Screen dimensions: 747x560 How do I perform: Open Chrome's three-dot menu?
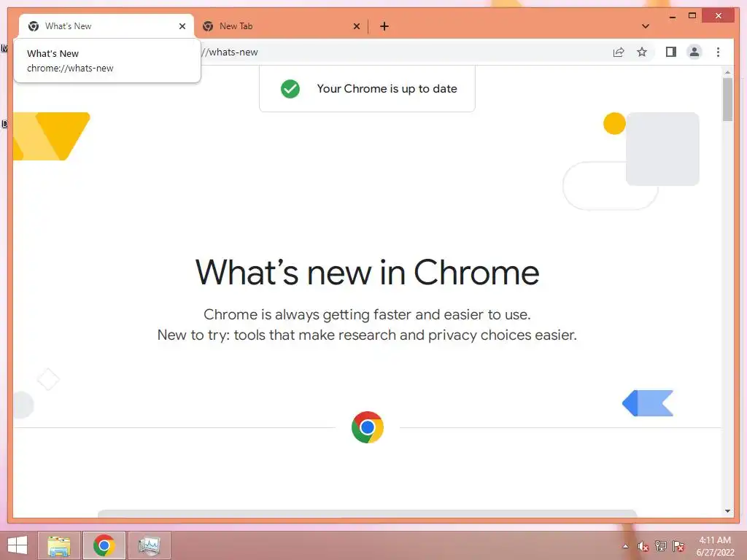tap(718, 52)
